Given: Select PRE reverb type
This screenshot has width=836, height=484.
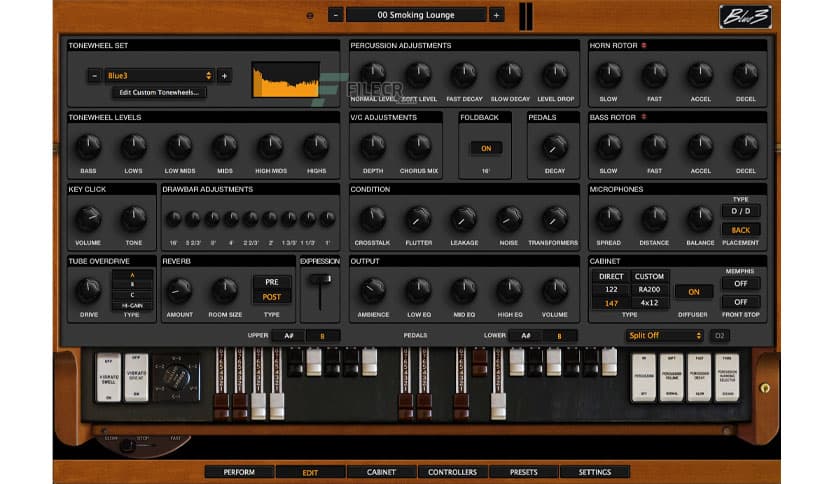Looking at the screenshot, I should [271, 282].
